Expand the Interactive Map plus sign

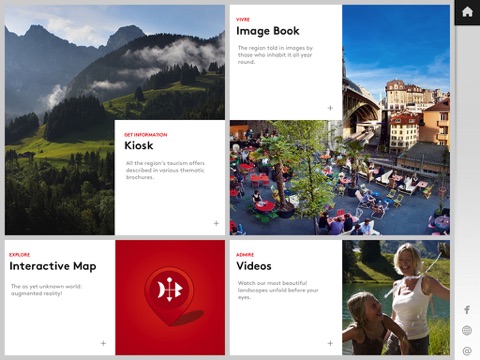click(x=103, y=343)
